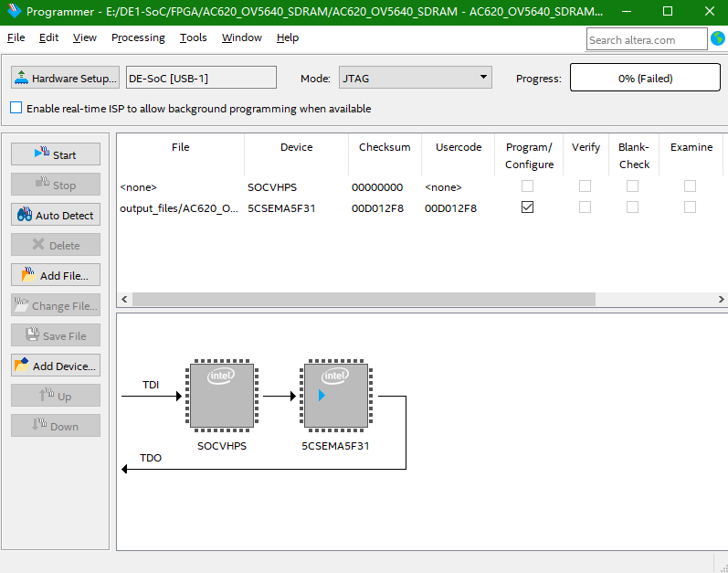Open the Add Device dialog
The height and width of the screenshot is (573, 728).
[x=56, y=366]
